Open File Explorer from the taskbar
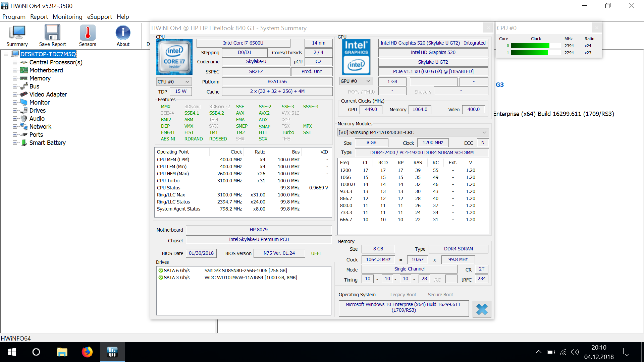 pyautogui.click(x=62, y=352)
